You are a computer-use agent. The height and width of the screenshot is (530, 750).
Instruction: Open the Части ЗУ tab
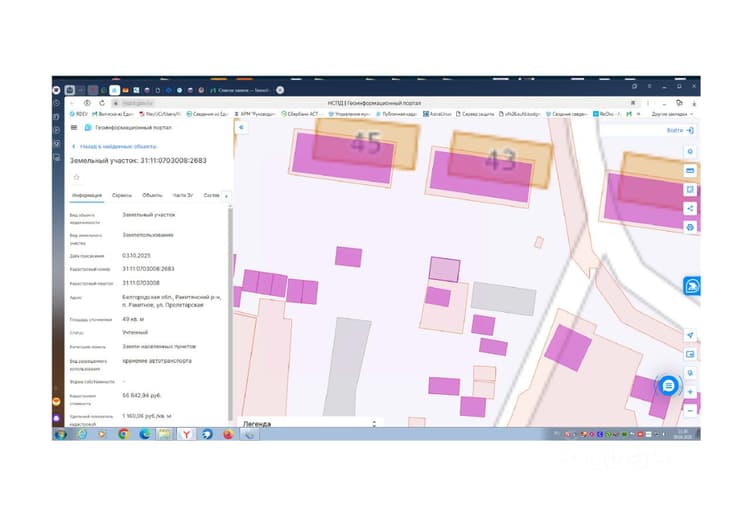(183, 195)
